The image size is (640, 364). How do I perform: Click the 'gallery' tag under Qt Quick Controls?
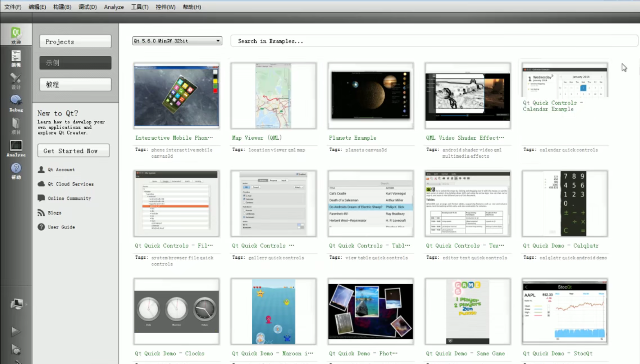point(257,258)
